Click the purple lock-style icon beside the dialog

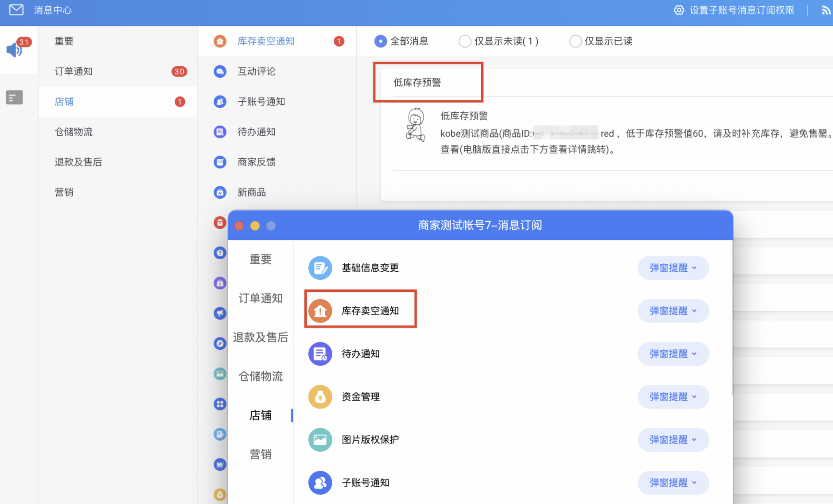[x=220, y=283]
